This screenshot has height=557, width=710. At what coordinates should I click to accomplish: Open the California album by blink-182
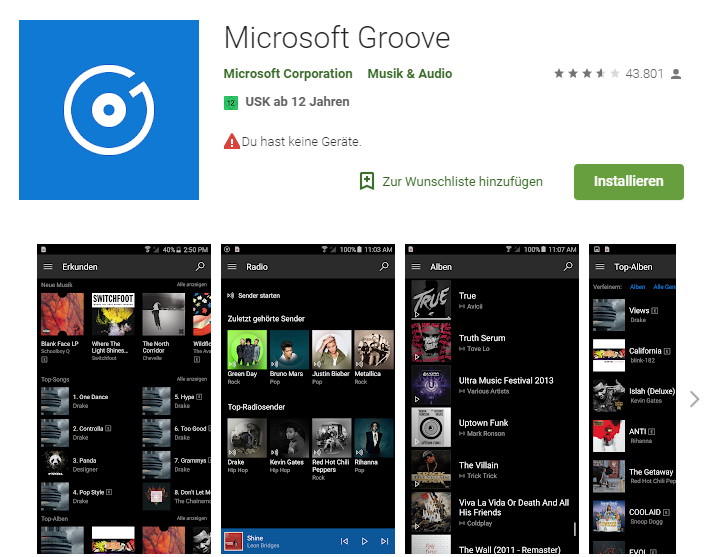click(634, 355)
